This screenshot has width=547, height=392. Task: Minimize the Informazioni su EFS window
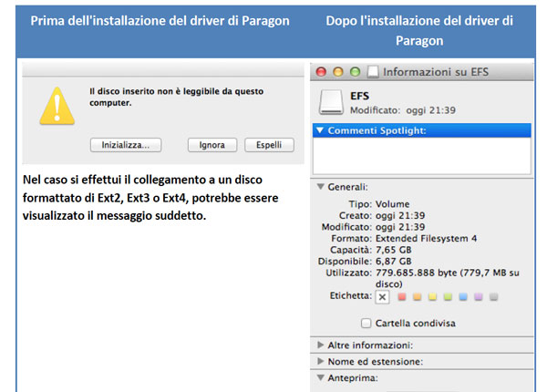[338, 72]
